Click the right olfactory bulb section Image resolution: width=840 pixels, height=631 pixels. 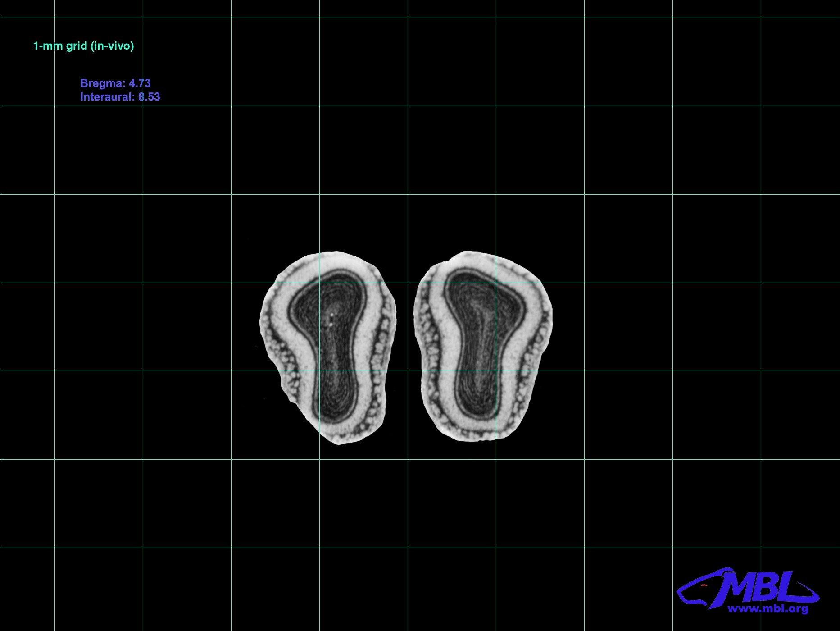tap(483, 346)
